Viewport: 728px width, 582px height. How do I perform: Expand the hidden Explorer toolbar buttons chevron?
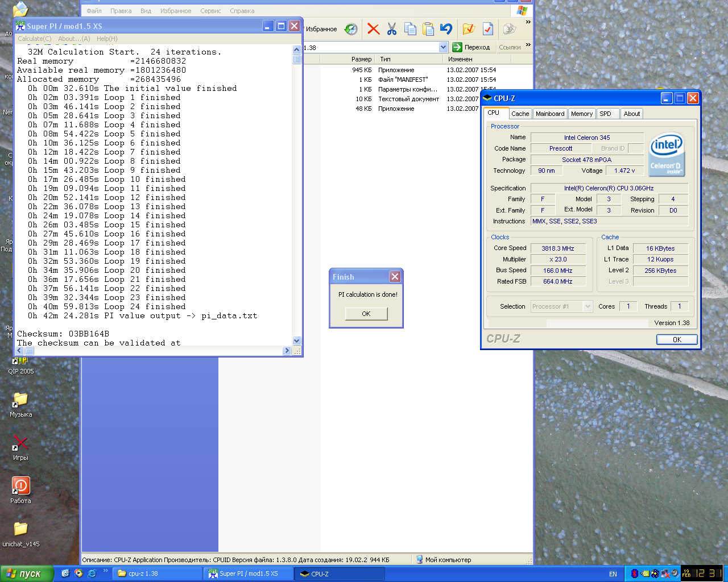point(528,23)
